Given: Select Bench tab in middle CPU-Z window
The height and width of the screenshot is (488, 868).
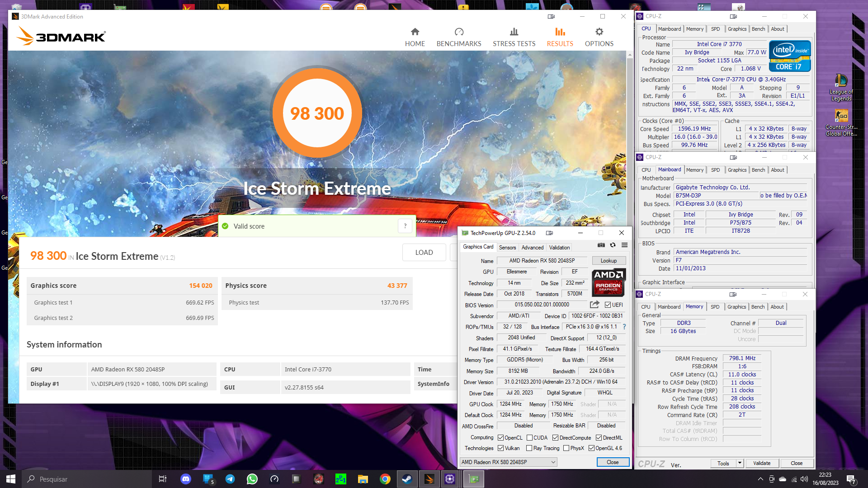Looking at the screenshot, I should pyautogui.click(x=758, y=170).
